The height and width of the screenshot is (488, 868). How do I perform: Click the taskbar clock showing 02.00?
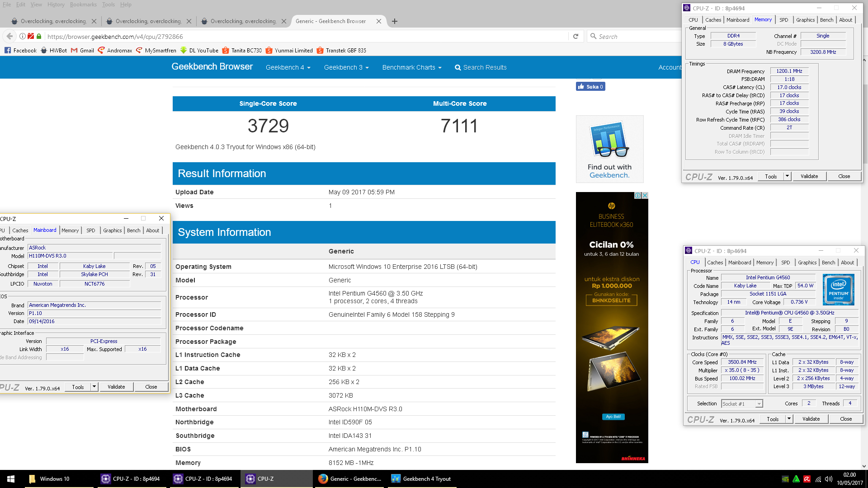coord(849,475)
